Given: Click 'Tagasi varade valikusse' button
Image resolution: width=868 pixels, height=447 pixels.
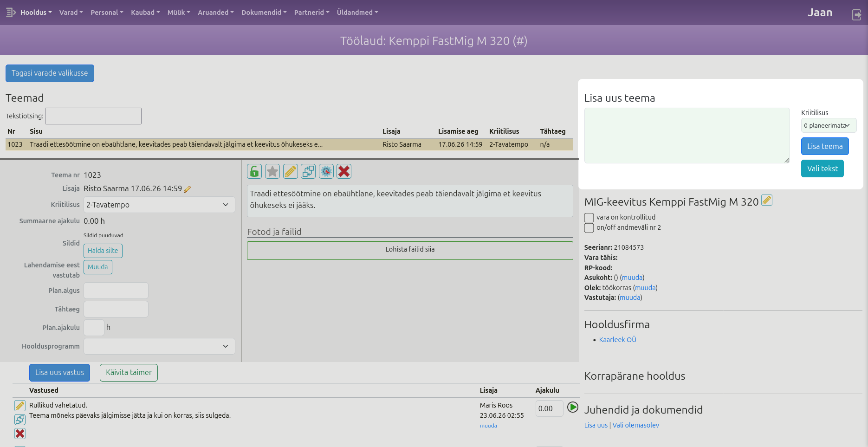Looking at the screenshot, I should 50,73.
